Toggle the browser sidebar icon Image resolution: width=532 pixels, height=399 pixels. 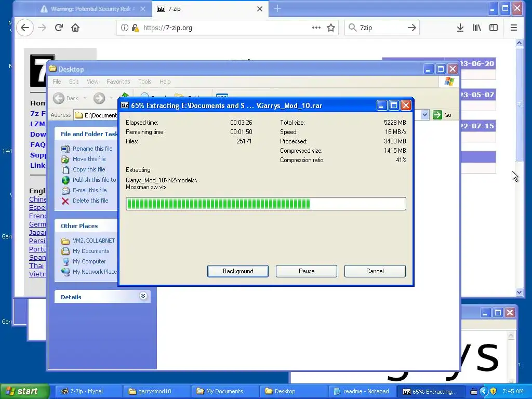coord(494,28)
